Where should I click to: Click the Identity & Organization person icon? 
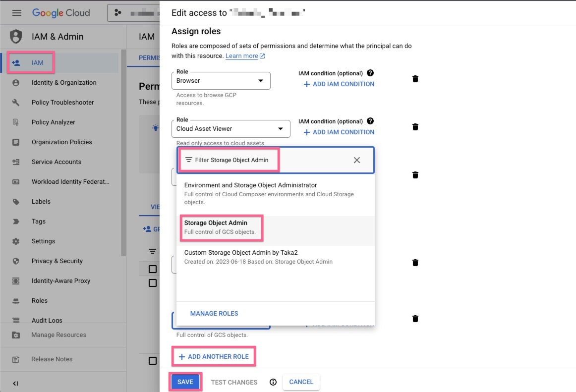(x=16, y=83)
